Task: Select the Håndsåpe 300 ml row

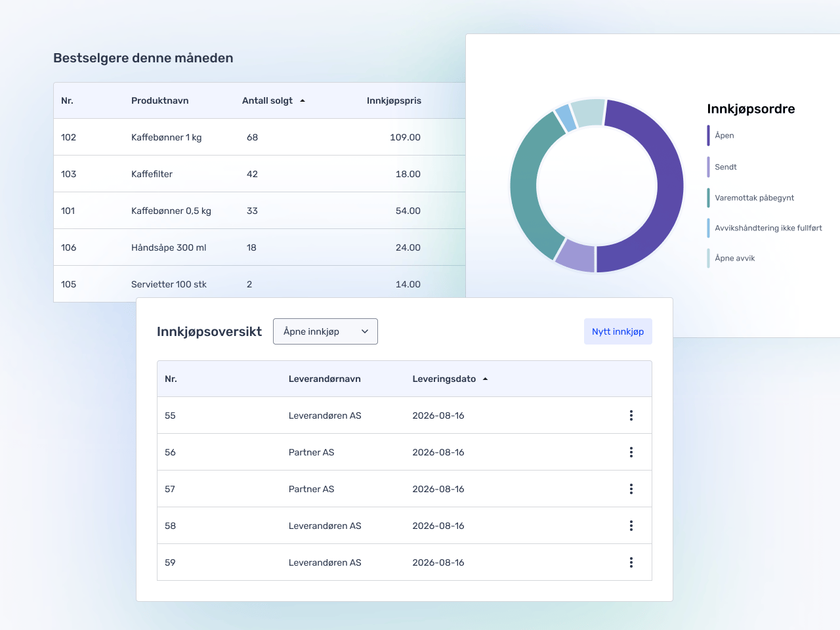Action: coord(169,247)
